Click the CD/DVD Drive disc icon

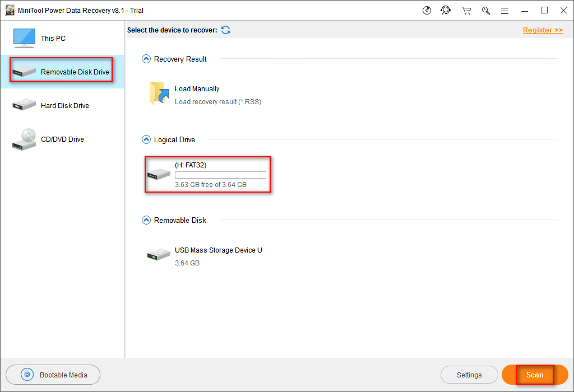tap(24, 139)
